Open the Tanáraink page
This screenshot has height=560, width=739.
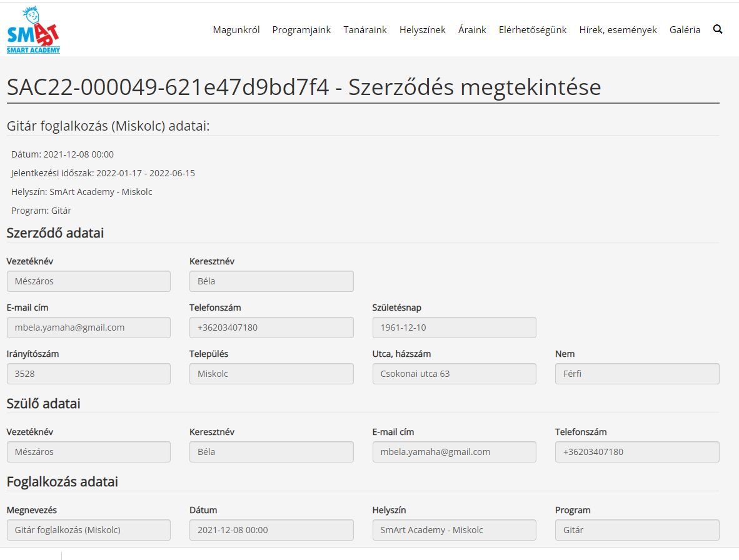coord(365,30)
